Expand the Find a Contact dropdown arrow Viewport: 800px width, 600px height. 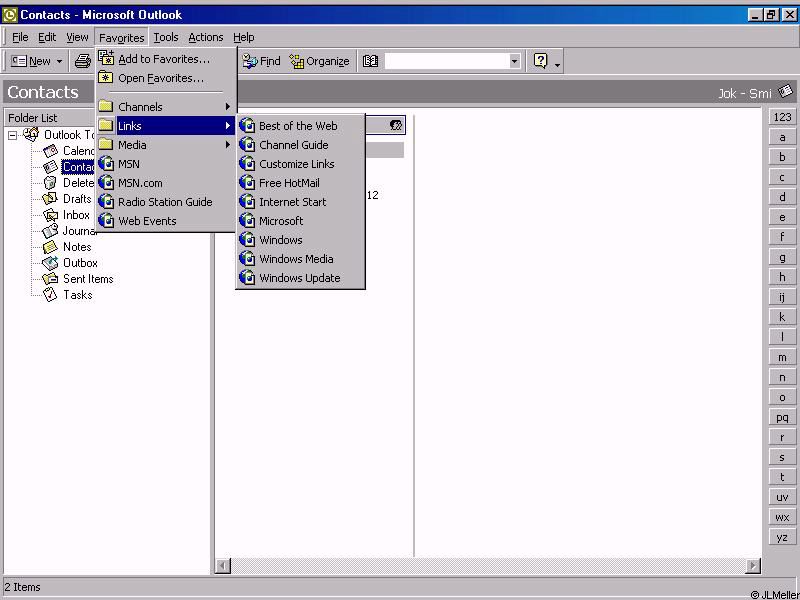click(514, 61)
